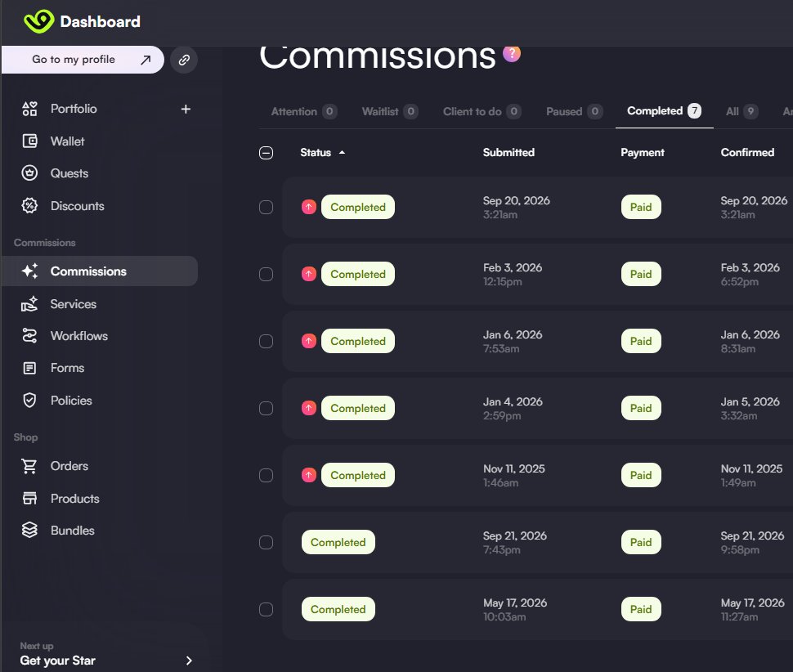Open the Bundles layers icon
The height and width of the screenshot is (672, 793).
[x=29, y=530]
